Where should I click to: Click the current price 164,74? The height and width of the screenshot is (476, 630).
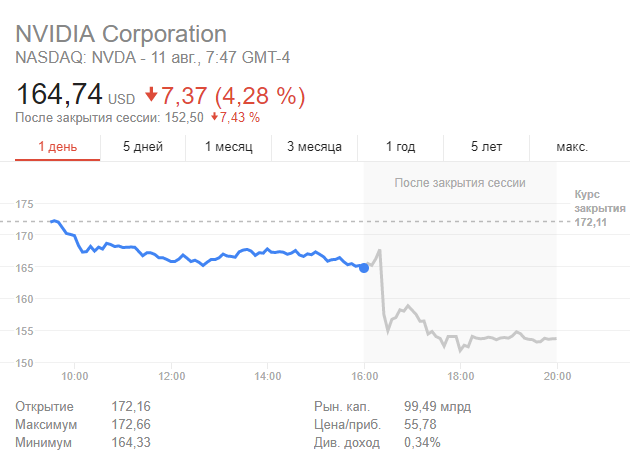[x=58, y=95]
